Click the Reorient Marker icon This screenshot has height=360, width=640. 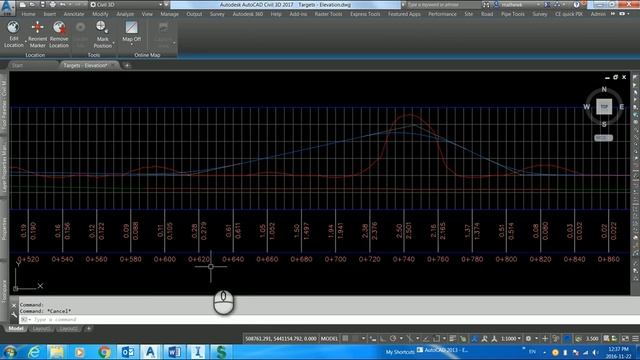point(37,28)
